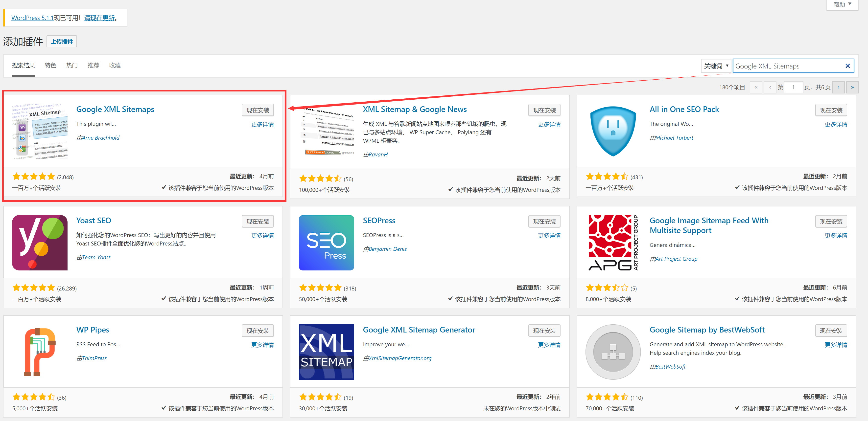Switch to the 热门 tab
The height and width of the screenshot is (421, 868).
[72, 65]
